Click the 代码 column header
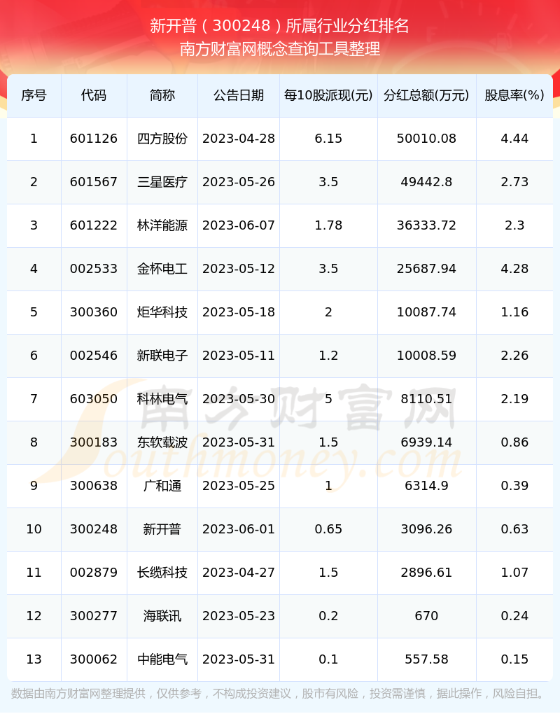The width and height of the screenshot is (560, 728). 94,95
